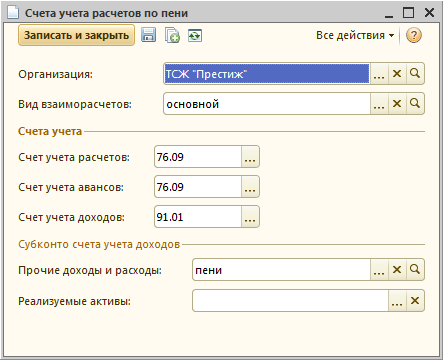Click the "Счет учета доходов" field 91.01
This screenshot has width=443, height=360.
point(198,217)
